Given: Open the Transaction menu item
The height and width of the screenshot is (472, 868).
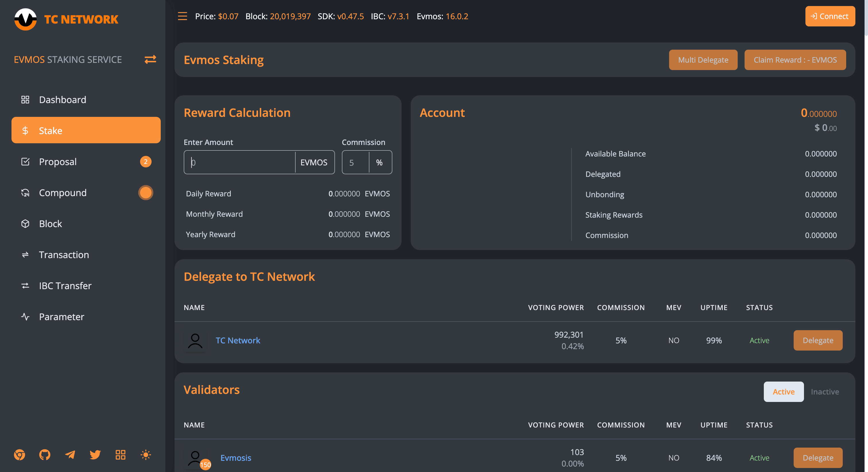Looking at the screenshot, I should tap(86, 255).
